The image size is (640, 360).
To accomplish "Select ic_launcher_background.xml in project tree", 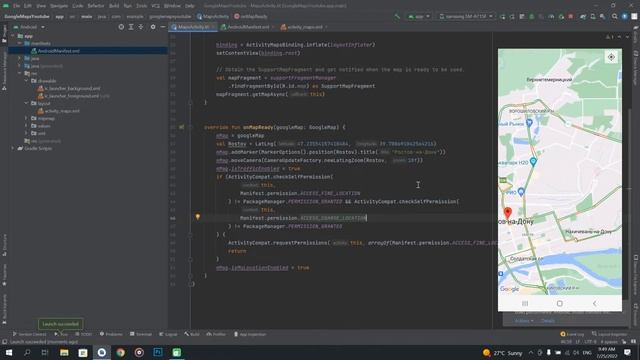I will tap(69, 88).
